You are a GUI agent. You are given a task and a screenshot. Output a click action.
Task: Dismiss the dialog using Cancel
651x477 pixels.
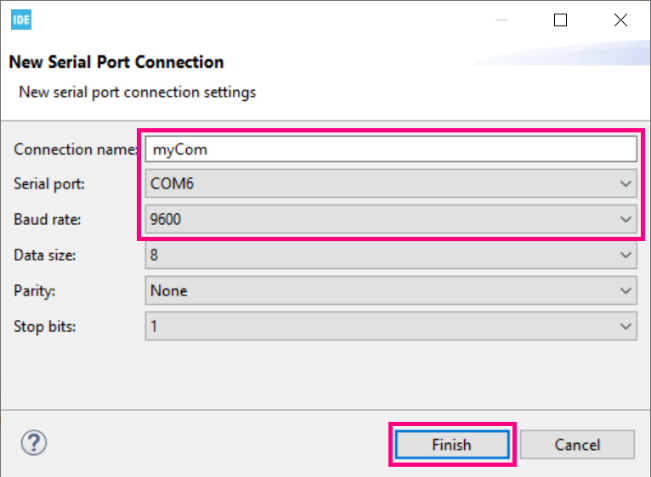(x=578, y=445)
